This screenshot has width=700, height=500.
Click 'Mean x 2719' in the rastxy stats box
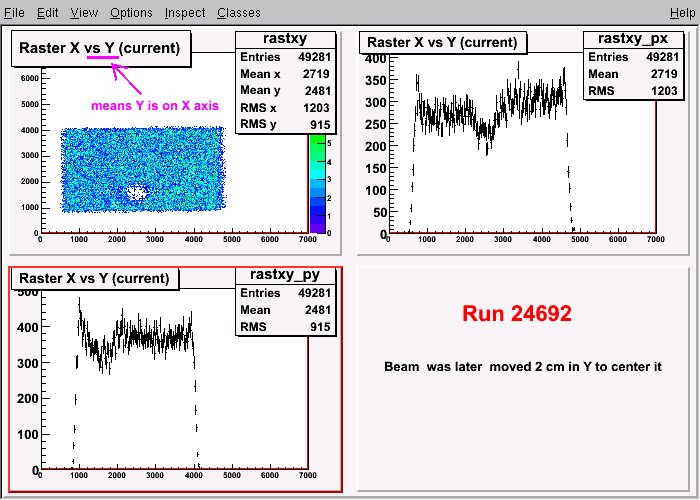coord(285,74)
